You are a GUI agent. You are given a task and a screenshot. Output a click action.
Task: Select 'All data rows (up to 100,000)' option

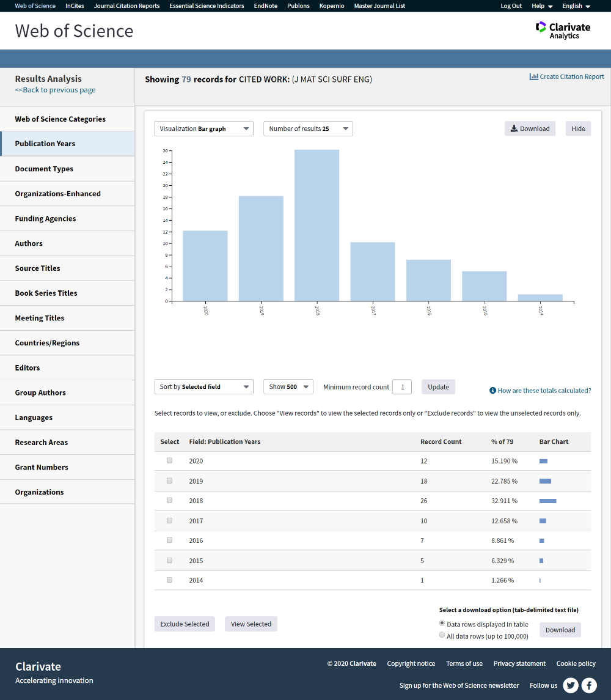coord(442,635)
